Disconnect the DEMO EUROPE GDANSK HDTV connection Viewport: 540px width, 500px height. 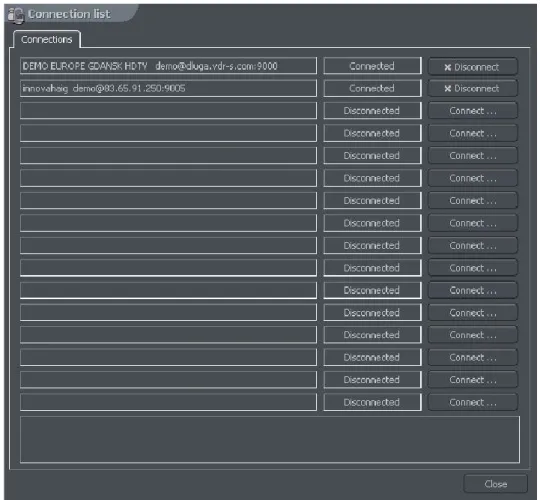tap(472, 67)
